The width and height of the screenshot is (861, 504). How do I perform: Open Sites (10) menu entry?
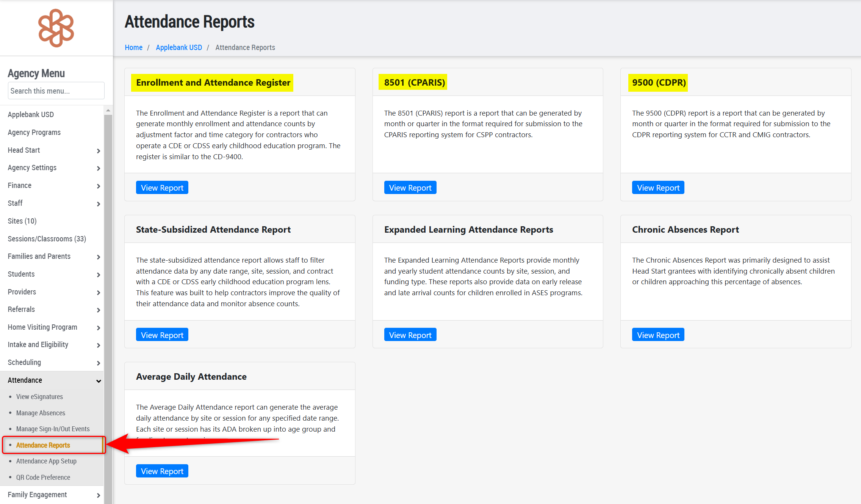pos(22,221)
